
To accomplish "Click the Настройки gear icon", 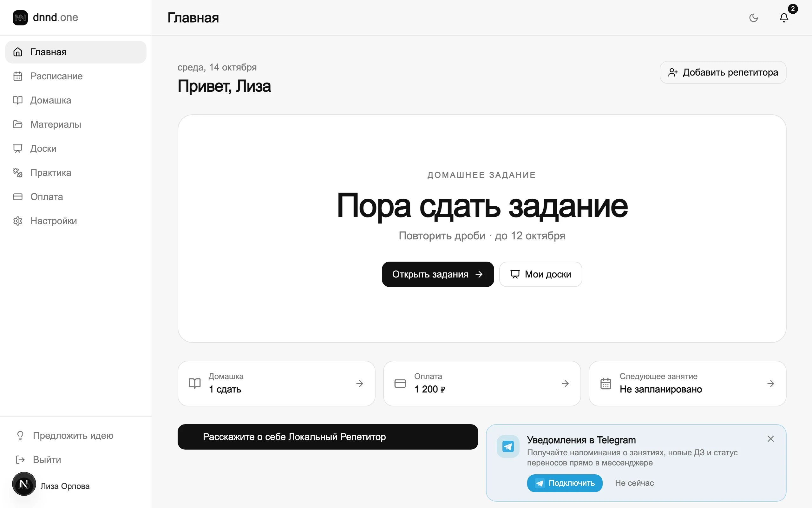I will [18, 221].
